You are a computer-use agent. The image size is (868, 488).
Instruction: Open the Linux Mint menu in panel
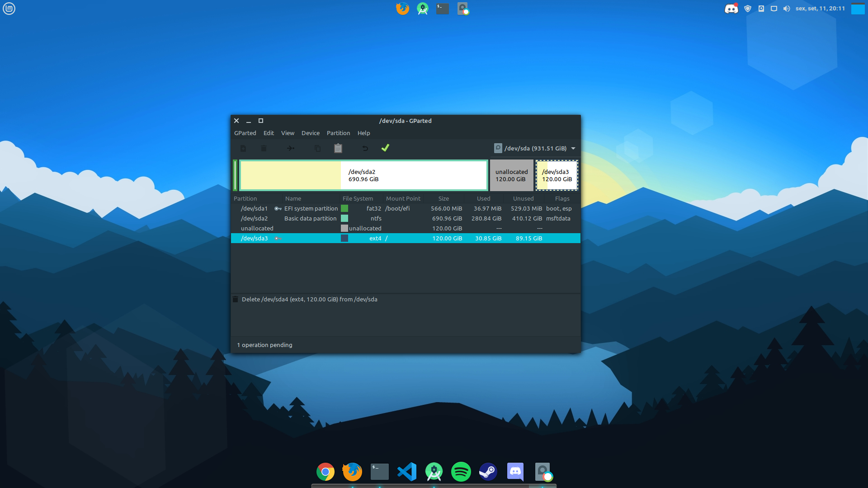click(9, 8)
